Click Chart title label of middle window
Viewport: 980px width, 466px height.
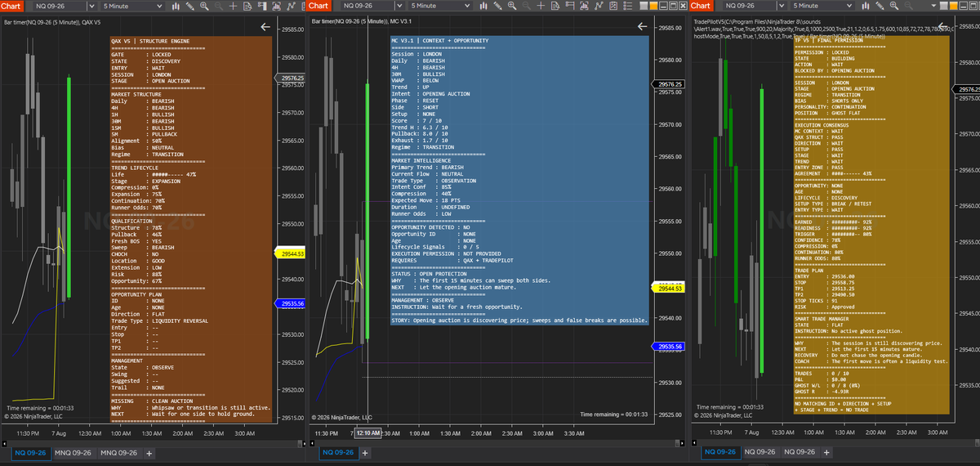319,6
